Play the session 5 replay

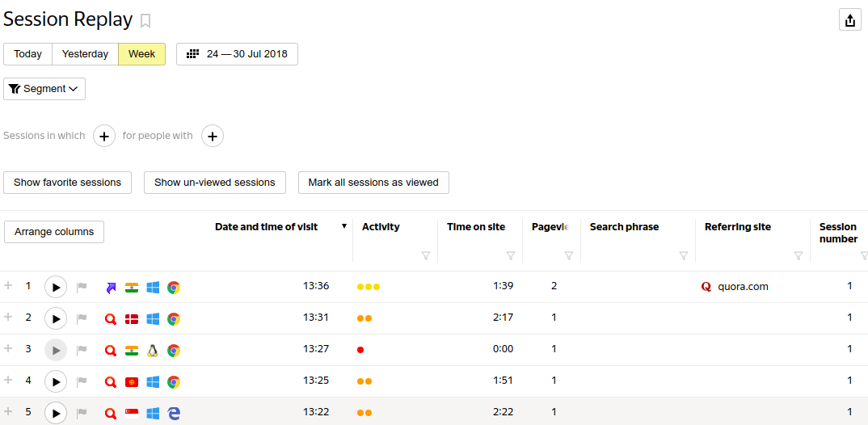click(55, 414)
